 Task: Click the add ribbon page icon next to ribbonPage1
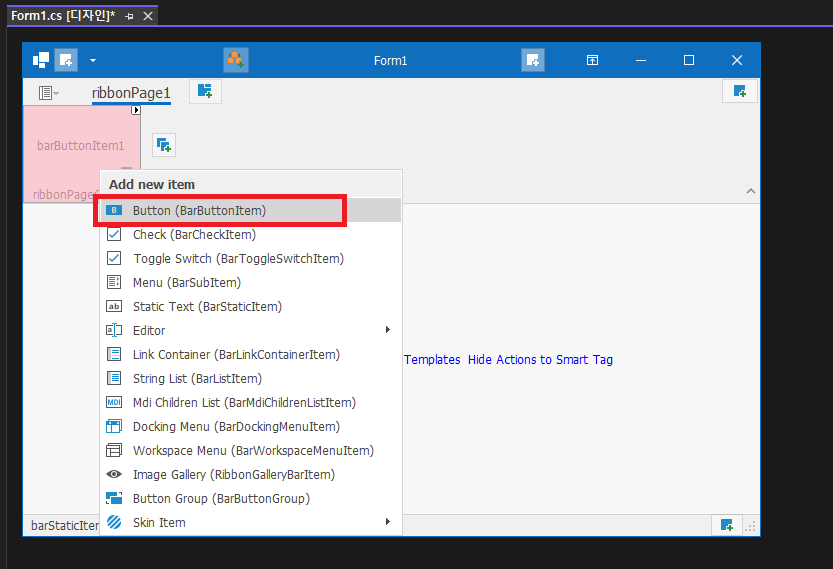205,92
